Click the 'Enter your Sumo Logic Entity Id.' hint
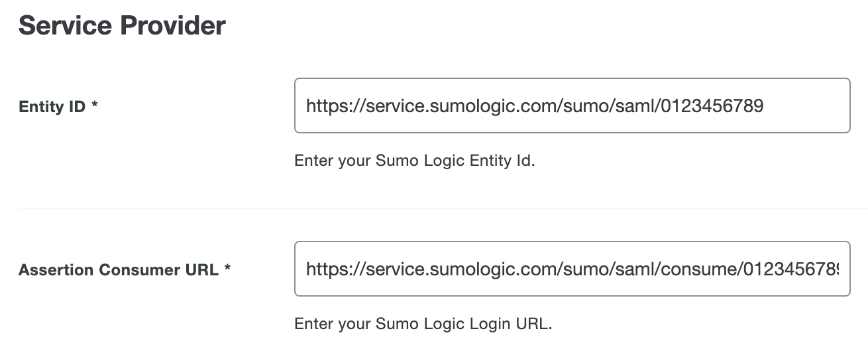 414,161
